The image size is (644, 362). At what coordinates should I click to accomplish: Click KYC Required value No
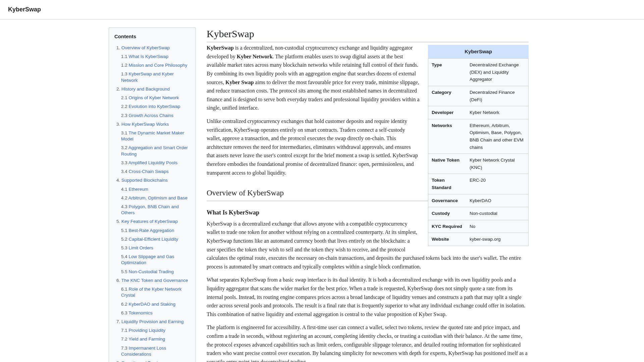472,227
